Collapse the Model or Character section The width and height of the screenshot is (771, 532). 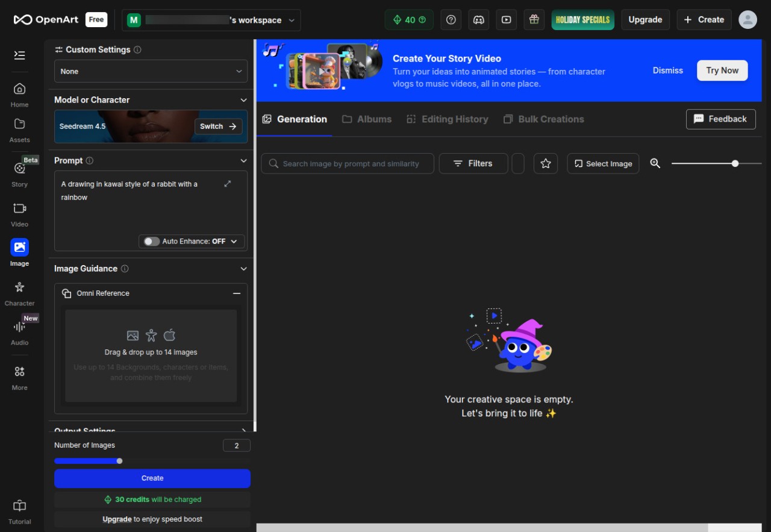coord(243,100)
